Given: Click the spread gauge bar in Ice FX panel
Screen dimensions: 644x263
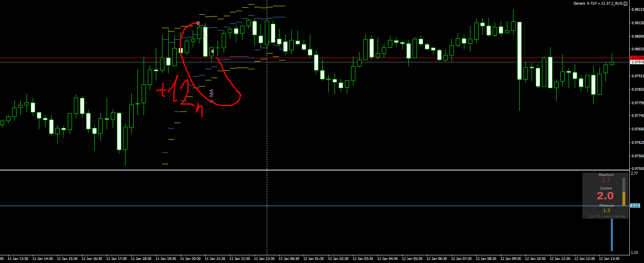Looking at the screenshot, I should [624, 191].
